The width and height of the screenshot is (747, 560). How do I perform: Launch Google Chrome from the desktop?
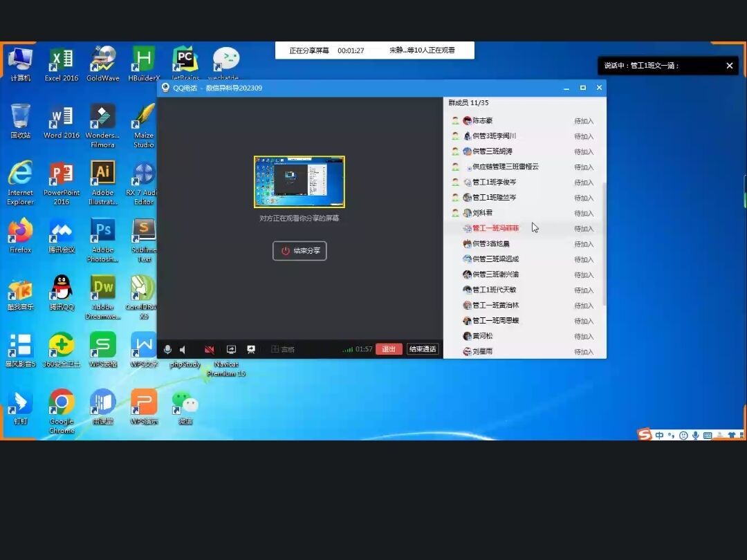coord(62,402)
